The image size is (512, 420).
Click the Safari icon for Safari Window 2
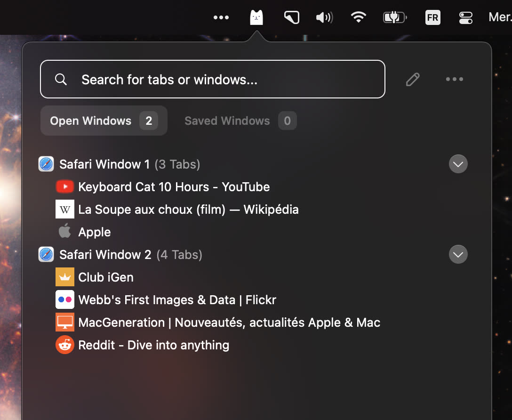pyautogui.click(x=46, y=254)
